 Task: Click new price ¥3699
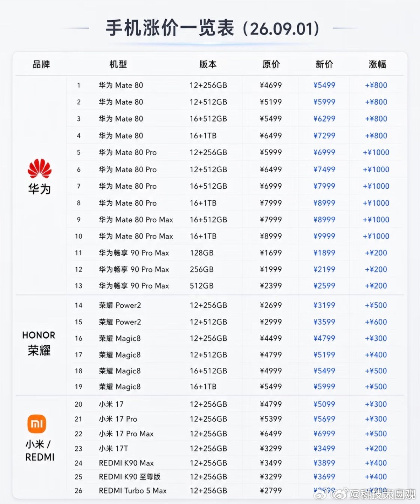click(324, 477)
